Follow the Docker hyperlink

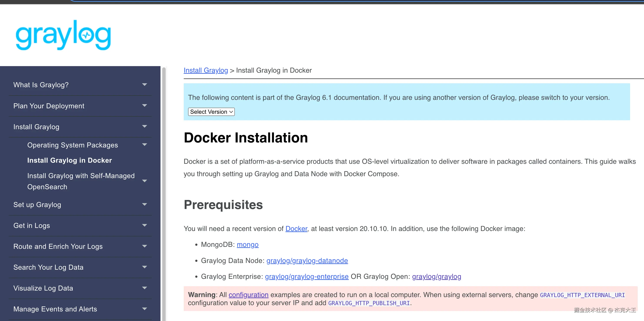(296, 229)
